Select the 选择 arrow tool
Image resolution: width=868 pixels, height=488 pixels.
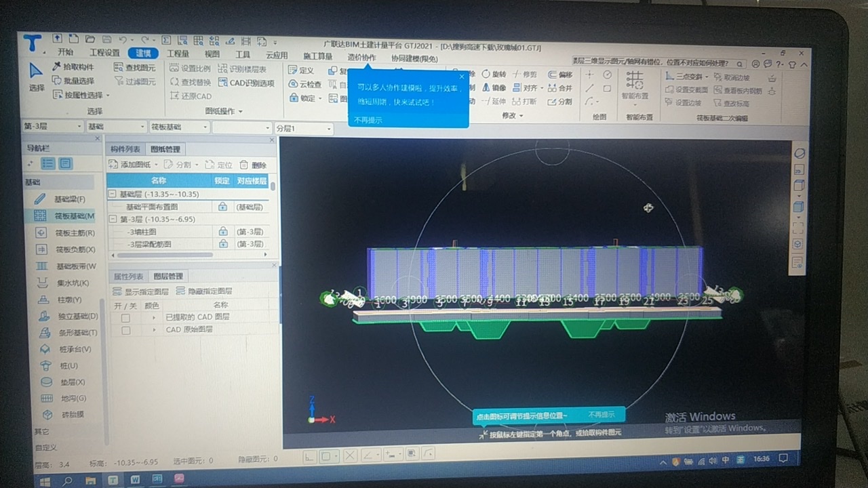pyautogui.click(x=37, y=77)
